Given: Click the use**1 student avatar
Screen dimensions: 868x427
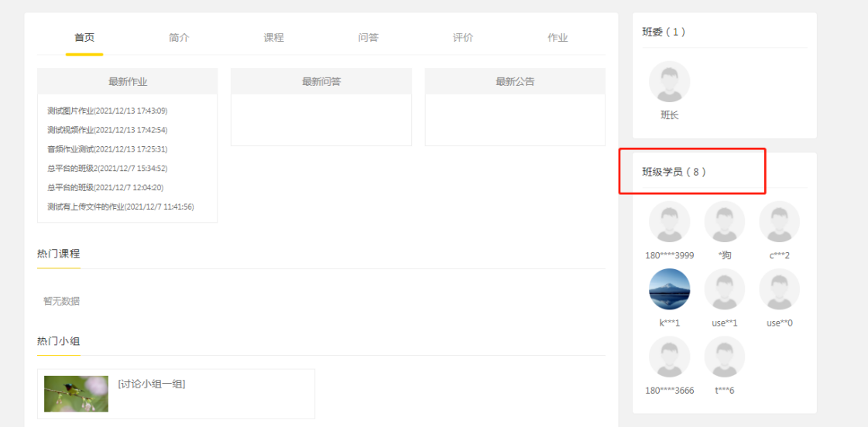Looking at the screenshot, I should point(724,289).
